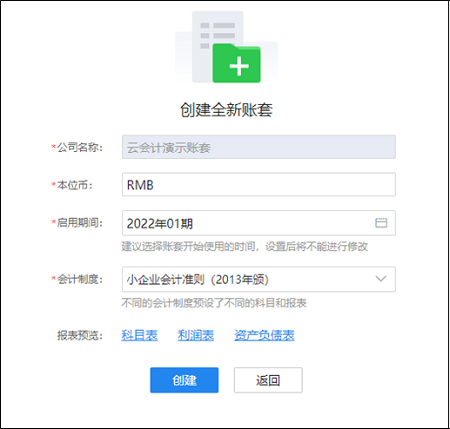Click the green folder plus icon
Image resolution: width=450 pixels, height=429 pixels.
pyautogui.click(x=236, y=63)
